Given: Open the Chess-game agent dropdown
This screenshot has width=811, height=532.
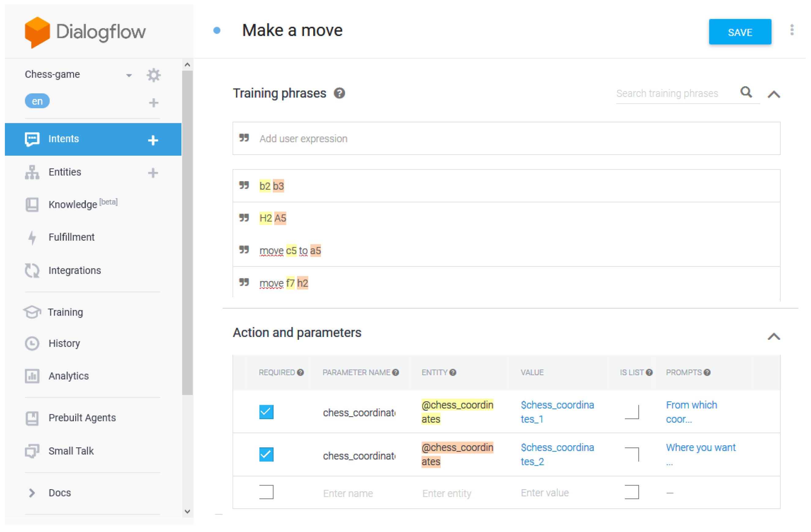Looking at the screenshot, I should coord(129,75).
